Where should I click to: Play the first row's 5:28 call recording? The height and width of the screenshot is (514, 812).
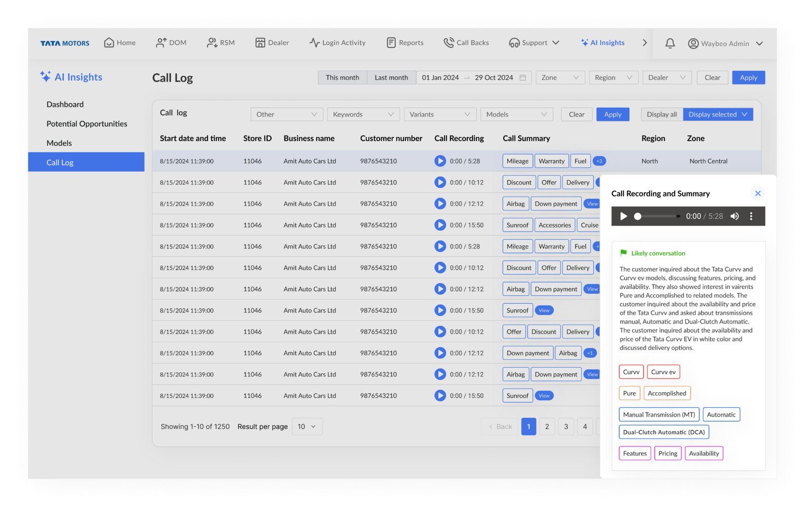pos(440,161)
